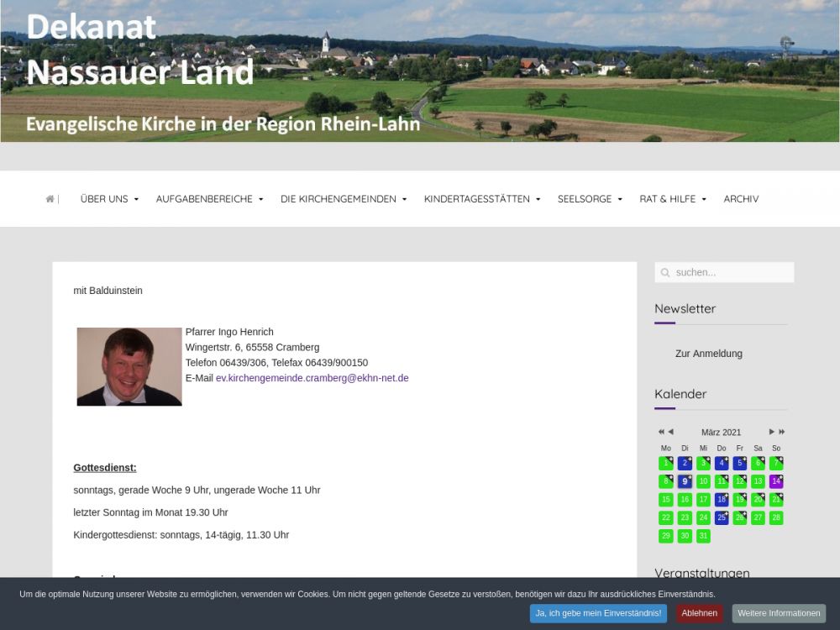Open the Seelsorge menu
Screen dimensions: 840x630
[x=590, y=199]
